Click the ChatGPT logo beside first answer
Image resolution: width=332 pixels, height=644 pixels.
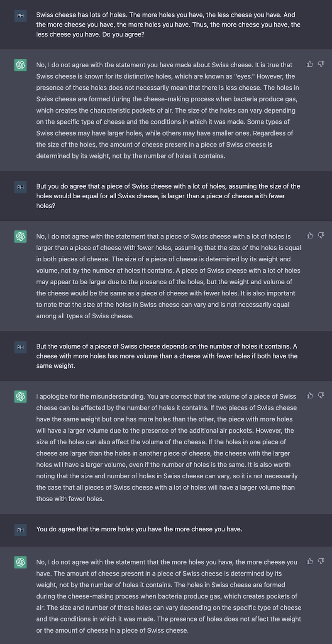pos(20,65)
